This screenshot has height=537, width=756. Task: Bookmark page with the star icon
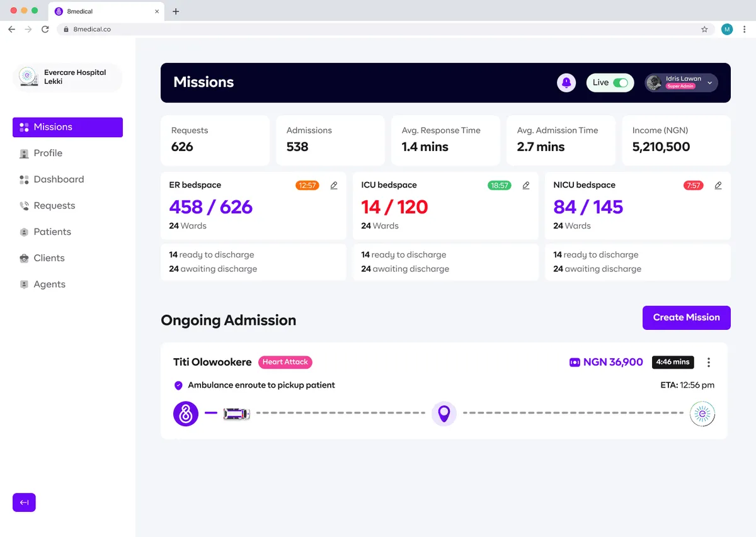704,29
